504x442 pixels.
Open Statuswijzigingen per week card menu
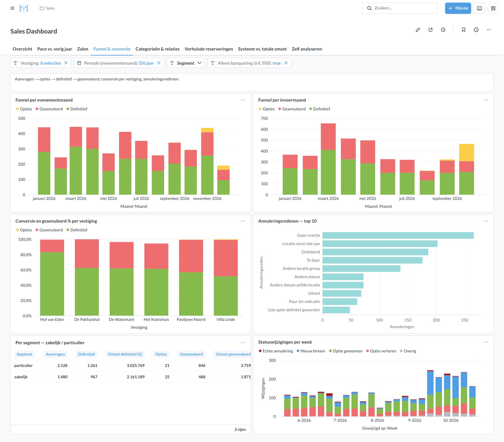[x=485, y=342]
